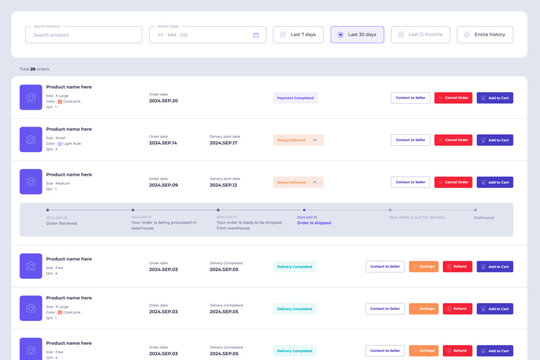Open the calendar icon in Select Dates
This screenshot has height=360, width=540.
pos(256,35)
